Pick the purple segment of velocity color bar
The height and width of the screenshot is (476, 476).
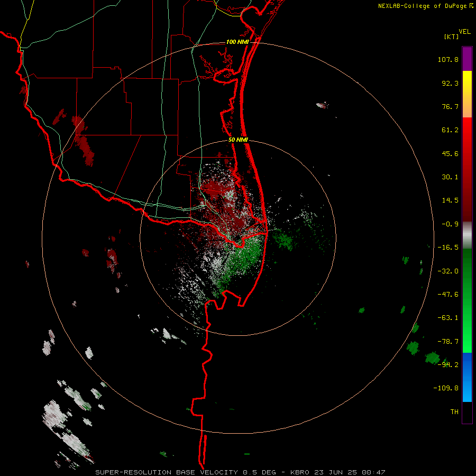point(467,59)
